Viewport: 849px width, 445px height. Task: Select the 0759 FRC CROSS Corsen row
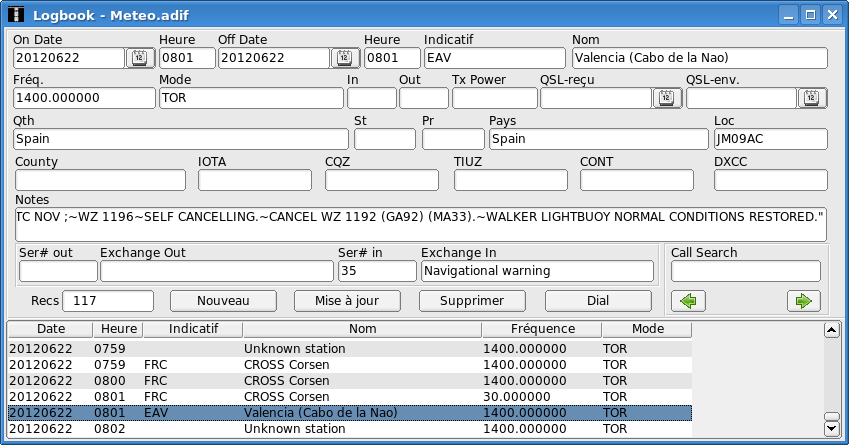(x=350, y=365)
